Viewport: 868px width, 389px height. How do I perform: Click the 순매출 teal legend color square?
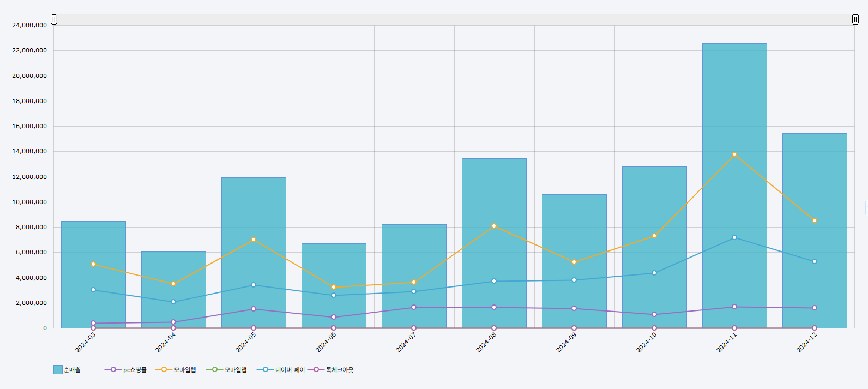pyautogui.click(x=58, y=370)
